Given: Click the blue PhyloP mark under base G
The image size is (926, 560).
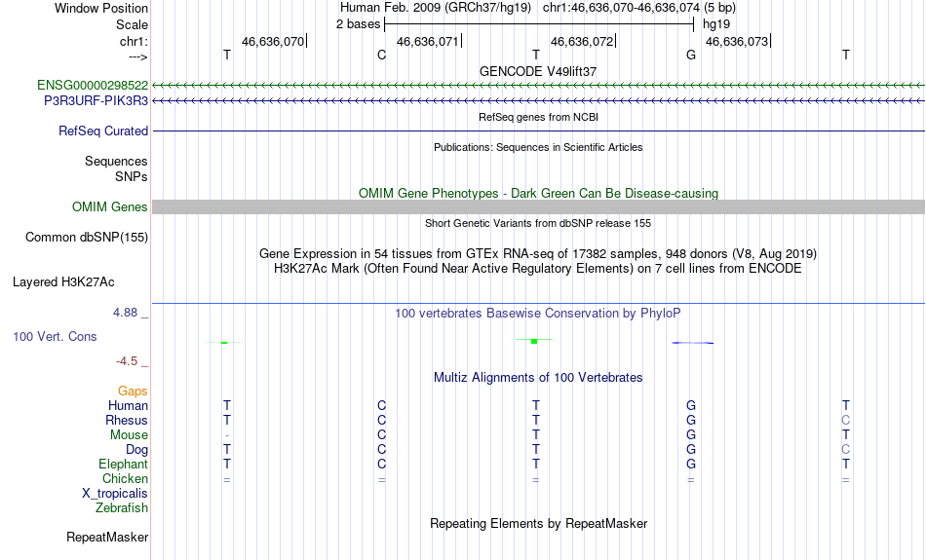Looking at the screenshot, I should pos(693,343).
